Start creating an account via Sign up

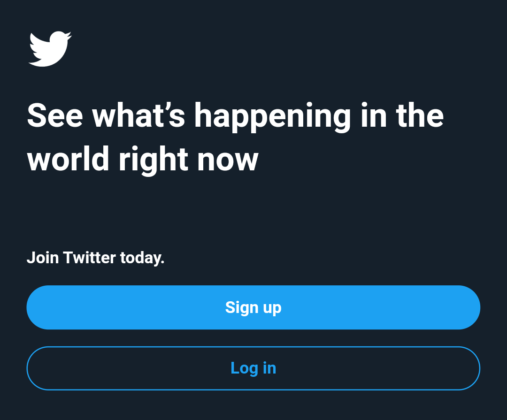(253, 307)
